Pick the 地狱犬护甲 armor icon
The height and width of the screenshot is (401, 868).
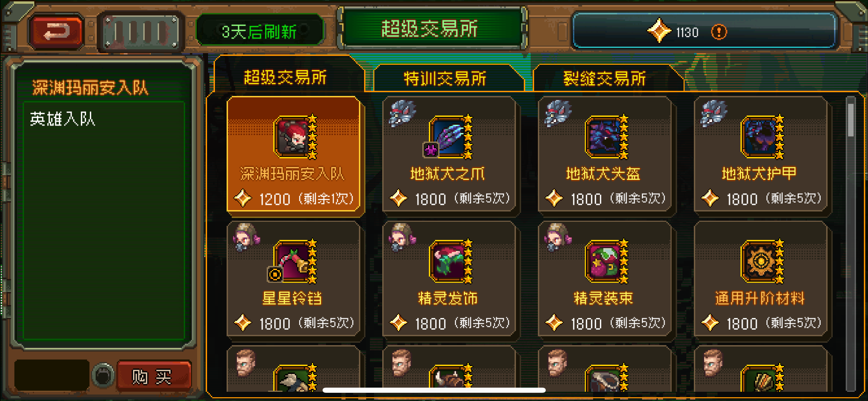[x=760, y=137]
